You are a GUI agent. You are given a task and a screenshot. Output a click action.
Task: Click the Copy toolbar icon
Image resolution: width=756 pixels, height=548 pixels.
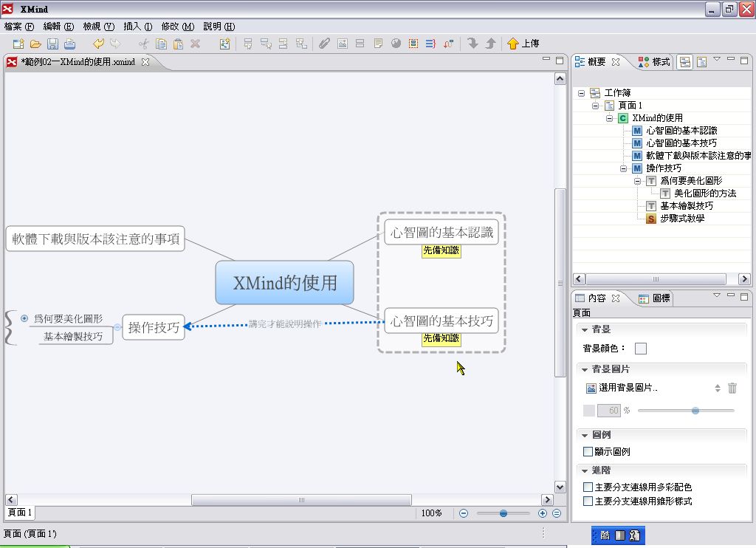[x=161, y=44]
